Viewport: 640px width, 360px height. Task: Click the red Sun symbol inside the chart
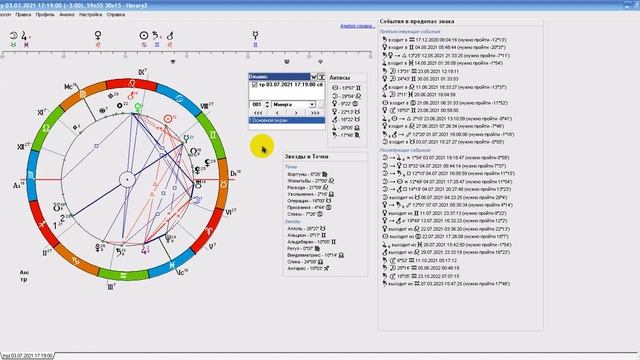click(x=168, y=119)
